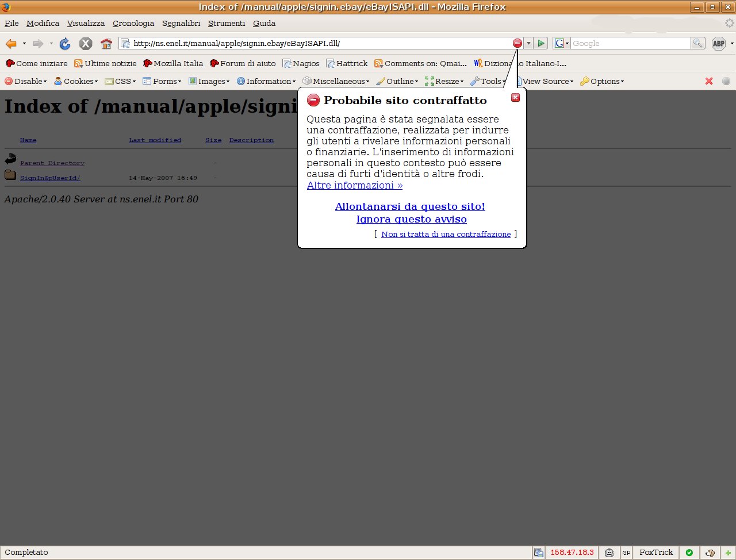Click the SignIn&pUserId folder icon
Image resolution: width=736 pixels, height=560 pixels.
click(10, 175)
